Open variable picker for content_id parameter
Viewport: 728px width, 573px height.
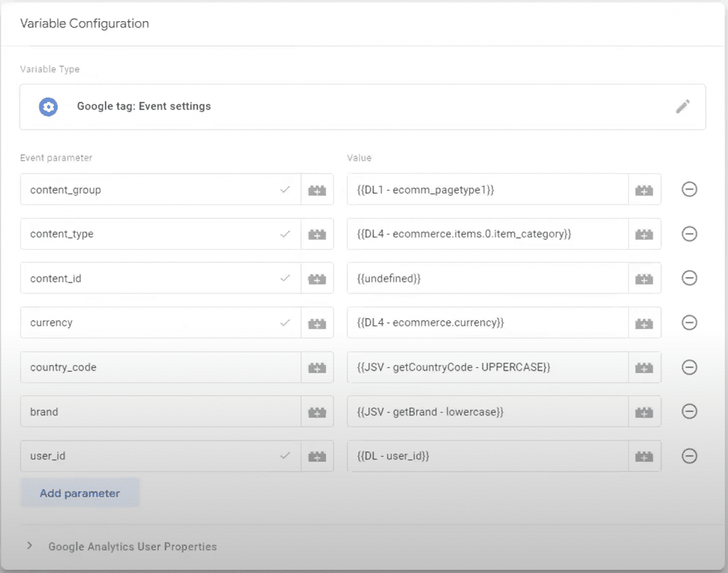(317, 278)
